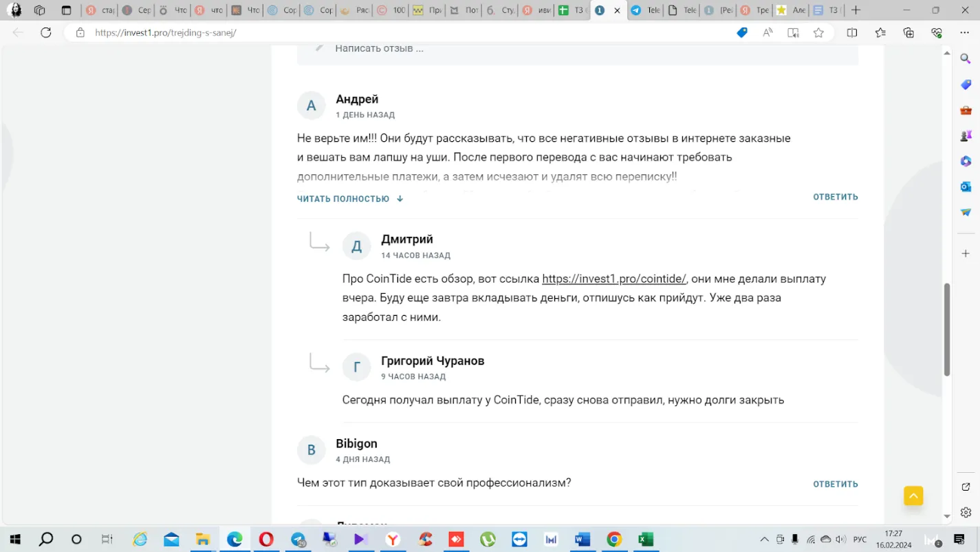The image size is (980, 552).
Task: Open a new browser tab
Action: coord(856,10)
